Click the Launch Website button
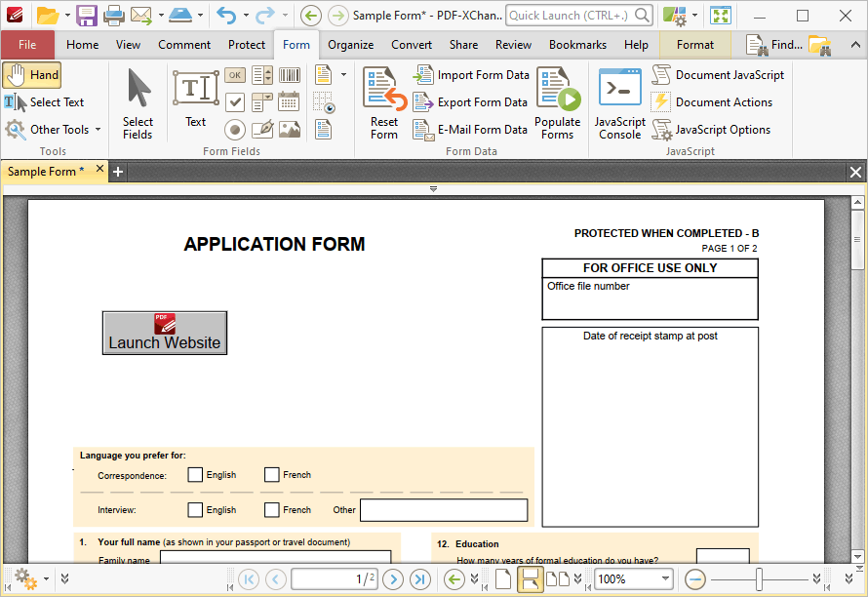Image resolution: width=868 pixels, height=597 pixels. click(x=165, y=333)
